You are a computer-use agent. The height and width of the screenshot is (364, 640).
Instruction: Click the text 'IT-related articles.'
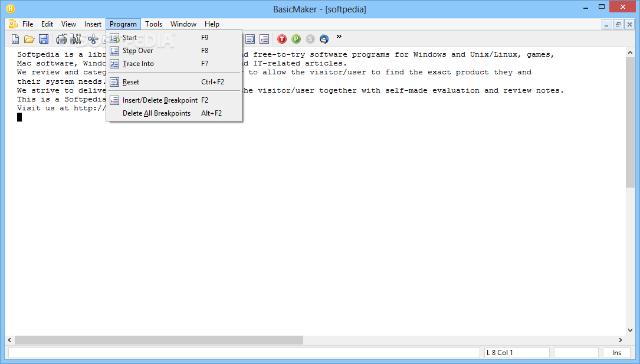300,63
